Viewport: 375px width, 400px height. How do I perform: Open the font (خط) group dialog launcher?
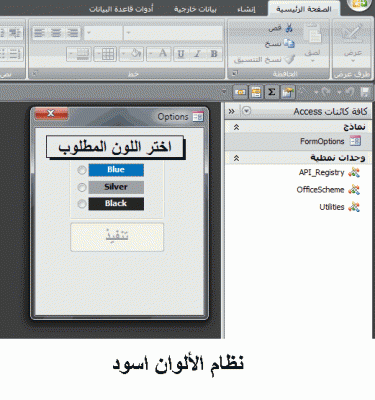(35, 73)
